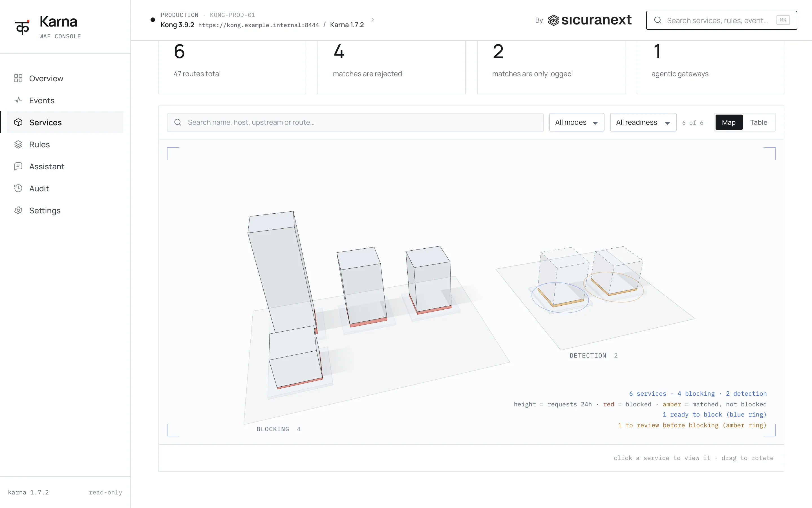Click the Rules layers icon

pos(18,144)
